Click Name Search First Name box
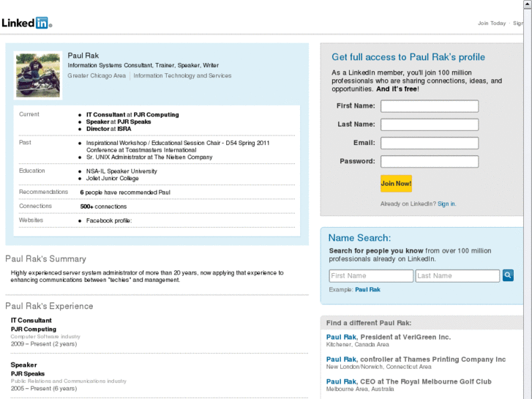532x399 pixels. 371,276
